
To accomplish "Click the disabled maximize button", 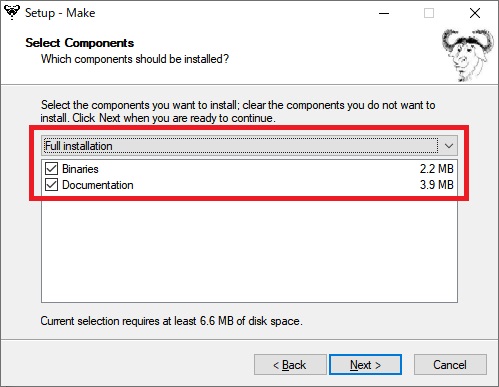I will [x=429, y=13].
